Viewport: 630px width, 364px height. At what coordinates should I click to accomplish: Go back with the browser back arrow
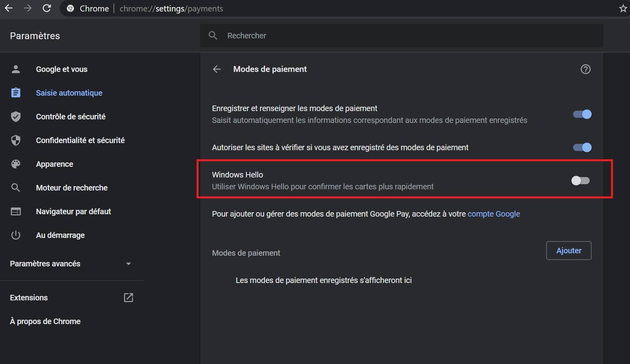coord(9,8)
